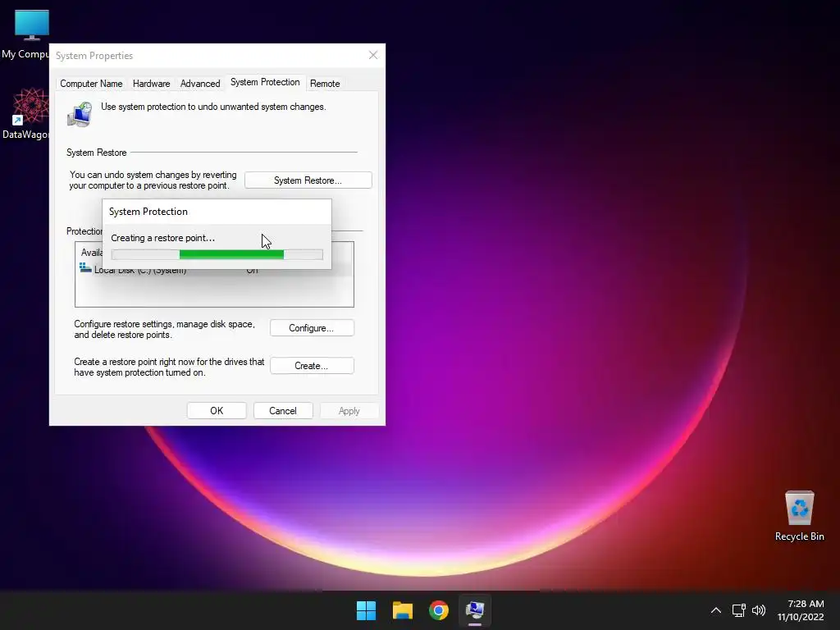Open the Recycle Bin on desktop
Image resolution: width=840 pixels, height=630 pixels.
pos(799,516)
